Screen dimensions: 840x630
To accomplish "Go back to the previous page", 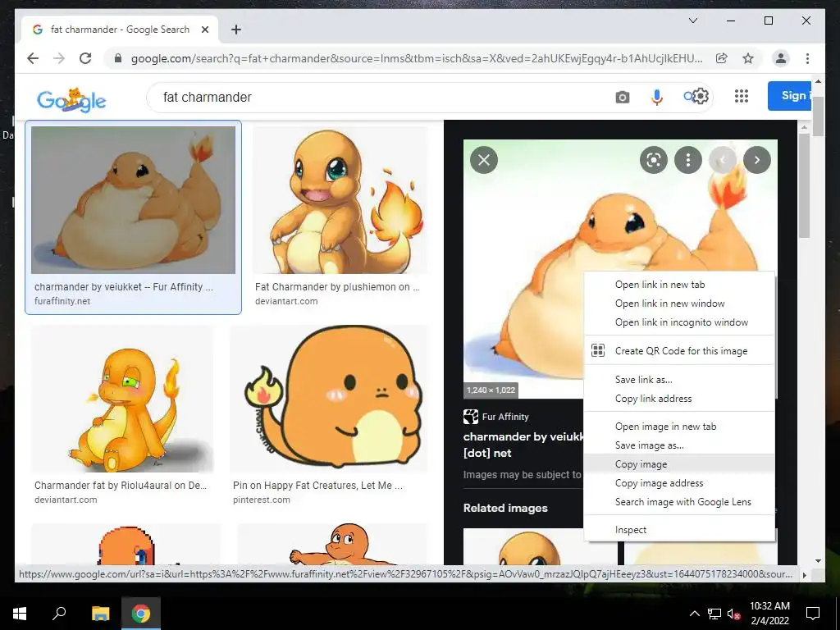I will coord(33,58).
